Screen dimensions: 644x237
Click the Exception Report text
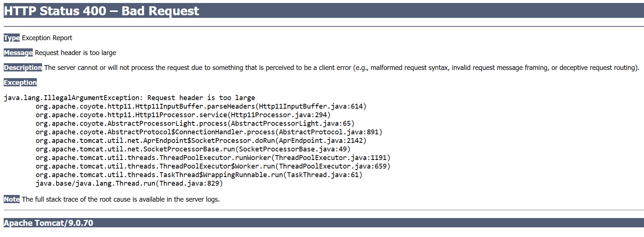(x=47, y=38)
